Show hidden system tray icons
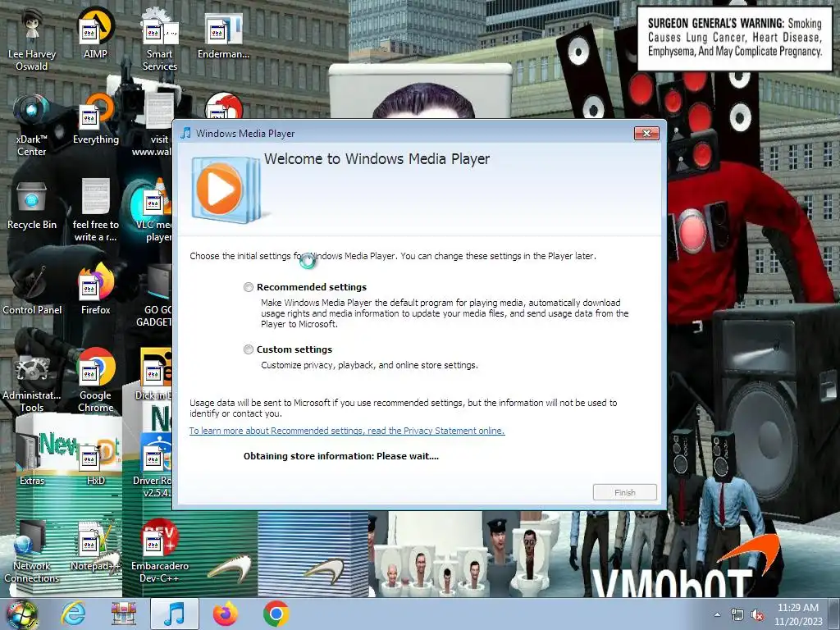This screenshot has height=630, width=840. pyautogui.click(x=717, y=614)
